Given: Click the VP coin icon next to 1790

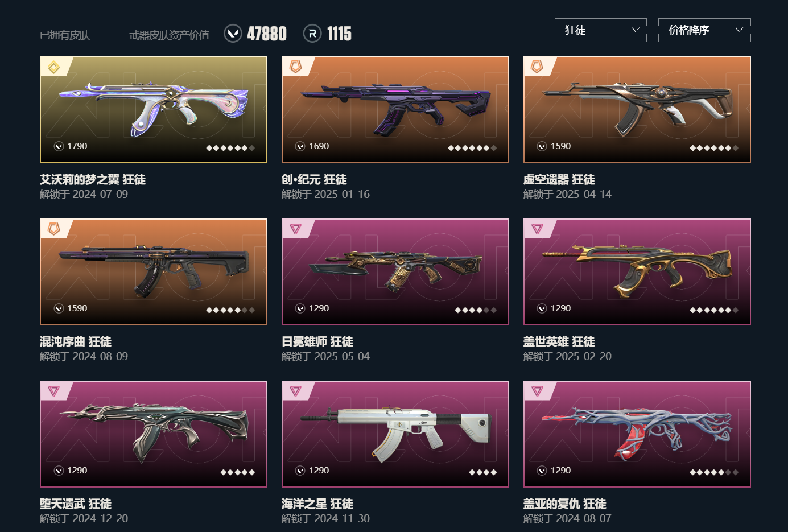Looking at the screenshot, I should click(59, 146).
